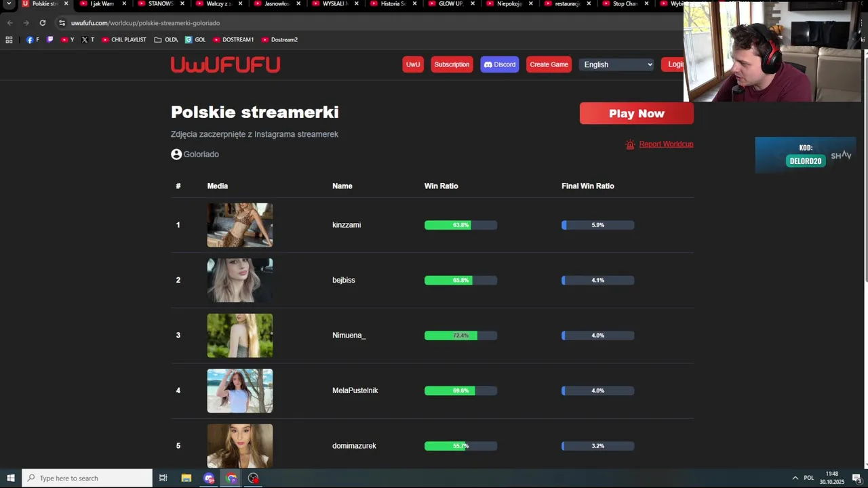This screenshot has height=488, width=868.
Task: Click the Create Game button
Action: 549,64
